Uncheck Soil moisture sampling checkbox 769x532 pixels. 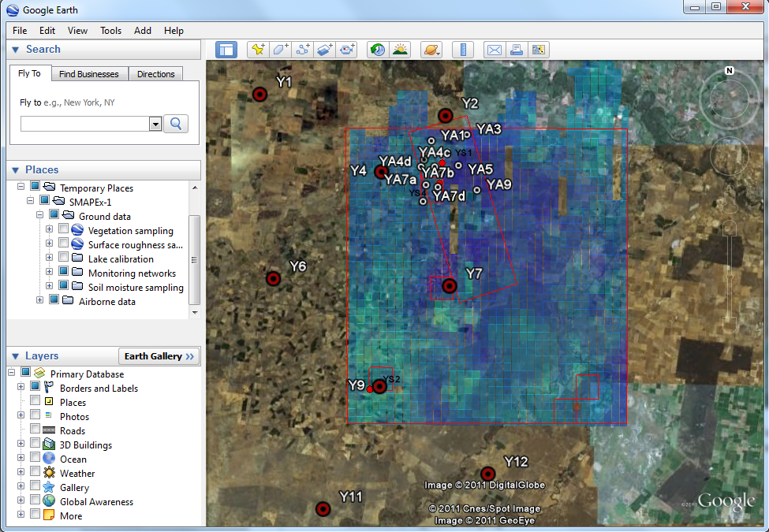63,285
